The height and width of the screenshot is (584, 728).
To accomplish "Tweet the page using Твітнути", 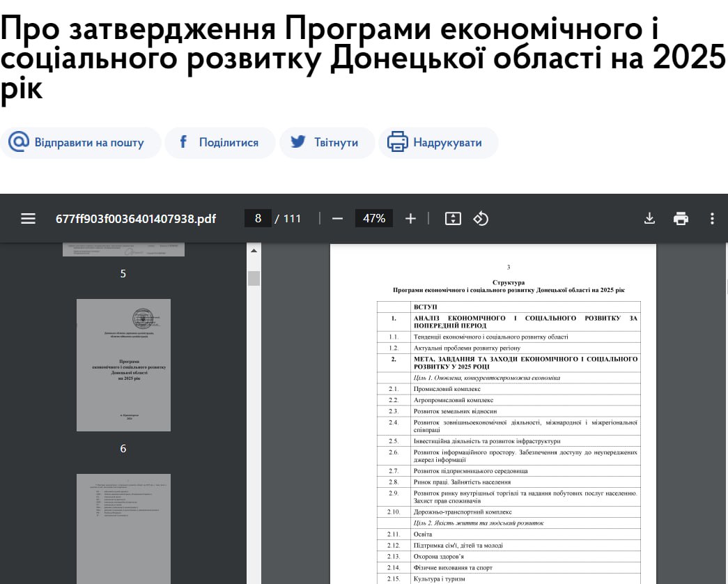I will pos(327,143).
